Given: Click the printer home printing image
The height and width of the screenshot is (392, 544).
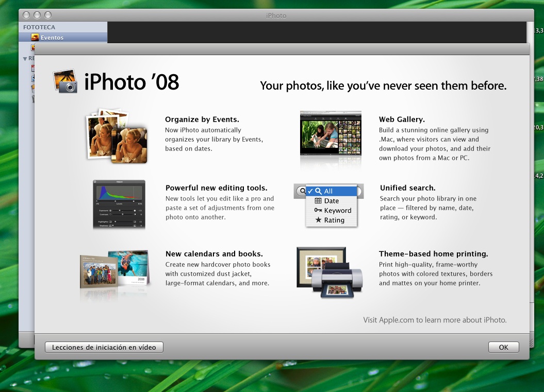Looking at the screenshot, I should [330, 272].
